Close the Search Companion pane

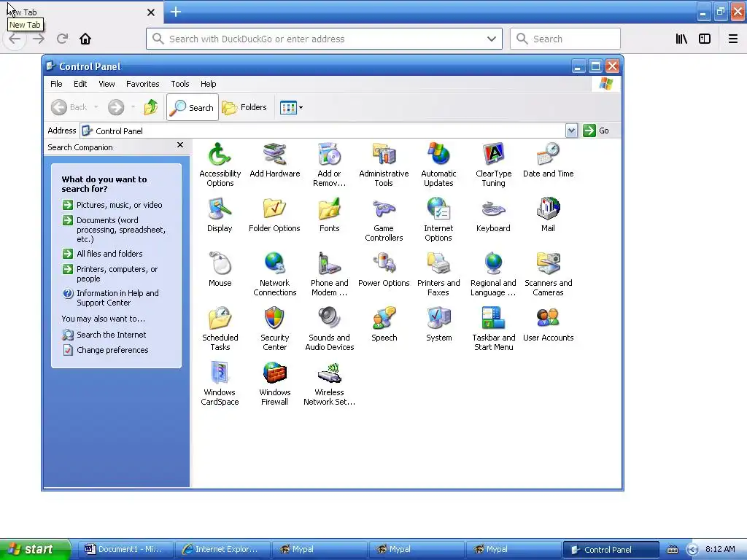(x=180, y=145)
